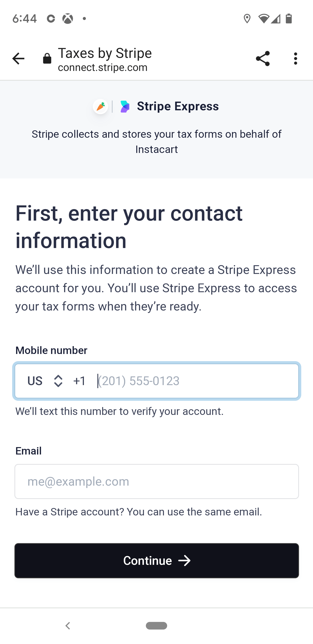Viewport: 313px width, 644px height.
Task: Expand country selector up-down chevron
Action: click(58, 381)
